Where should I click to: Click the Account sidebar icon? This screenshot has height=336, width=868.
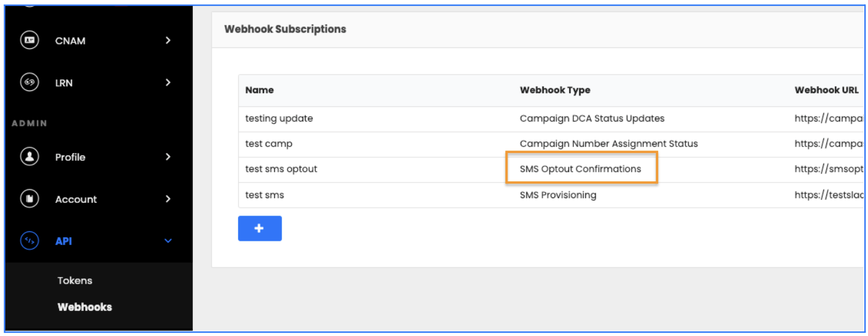[x=30, y=199]
